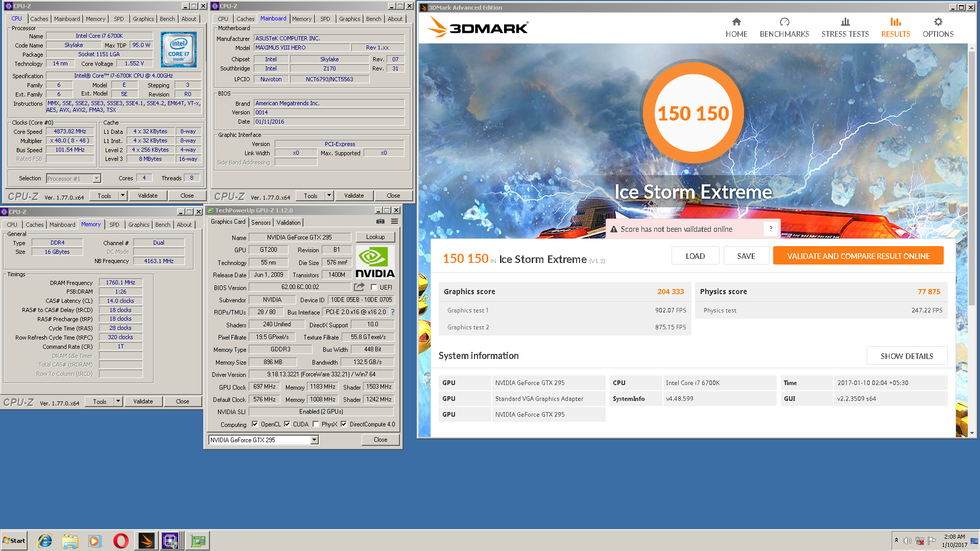Click the Graphics score value 204 333
Image resolution: width=980 pixels, height=551 pixels.
pyautogui.click(x=670, y=292)
